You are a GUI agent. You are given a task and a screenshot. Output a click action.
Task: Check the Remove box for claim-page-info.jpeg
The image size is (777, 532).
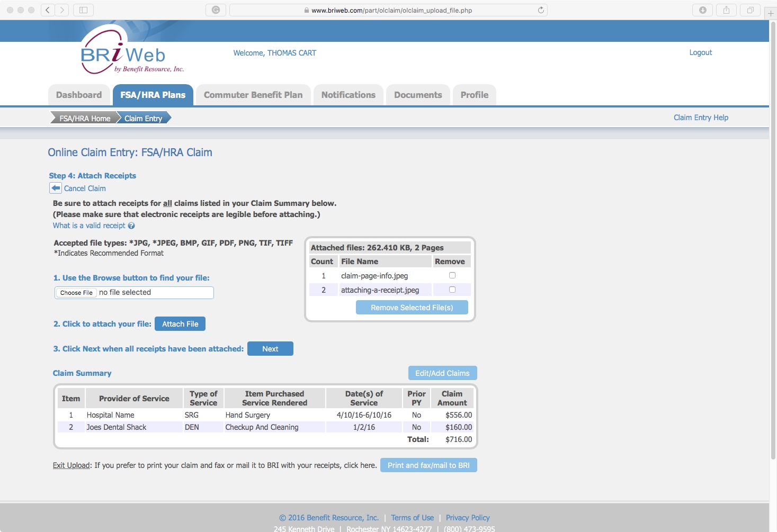coord(452,275)
